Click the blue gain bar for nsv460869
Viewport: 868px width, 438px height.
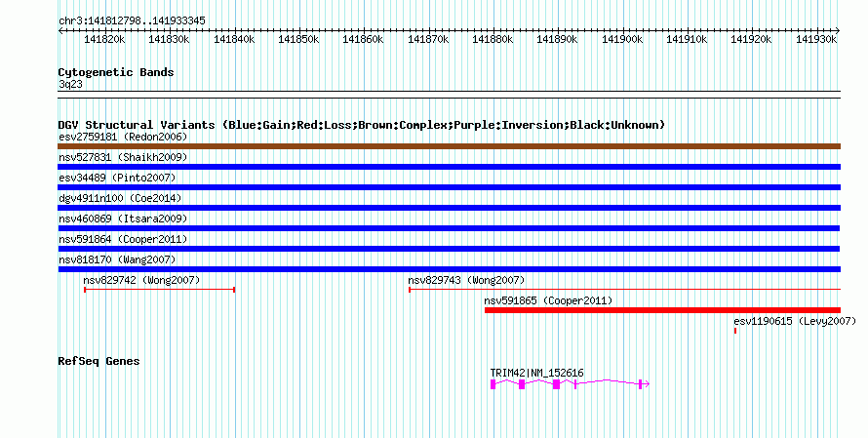[449, 228]
